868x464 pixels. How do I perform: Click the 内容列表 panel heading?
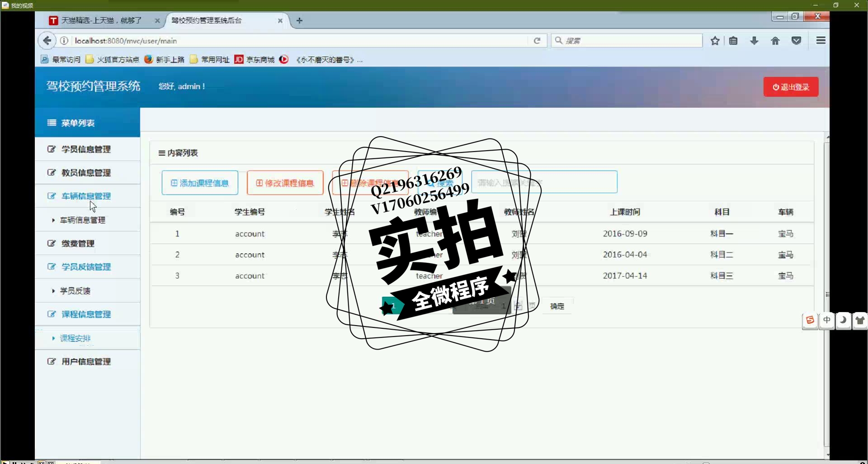[178, 153]
